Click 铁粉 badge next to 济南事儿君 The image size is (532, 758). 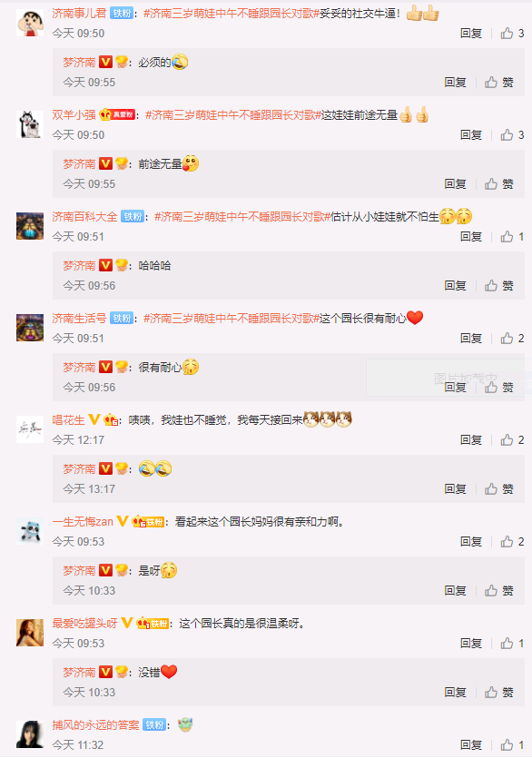pyautogui.click(x=122, y=14)
